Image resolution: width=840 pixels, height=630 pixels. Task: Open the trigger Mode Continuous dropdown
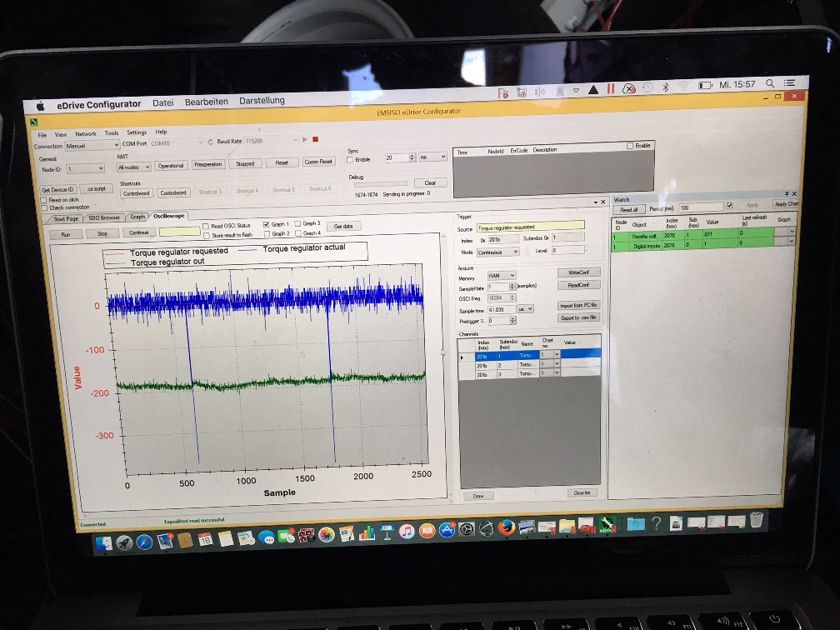click(x=498, y=252)
